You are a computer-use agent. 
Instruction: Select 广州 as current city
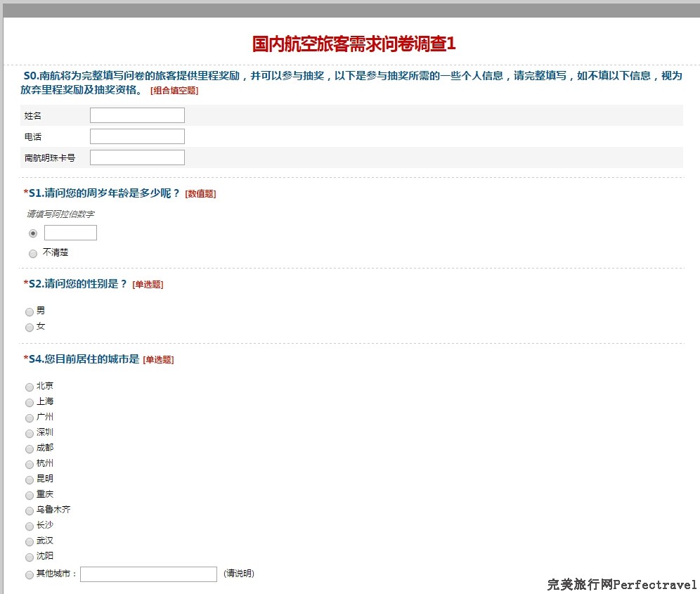30,418
